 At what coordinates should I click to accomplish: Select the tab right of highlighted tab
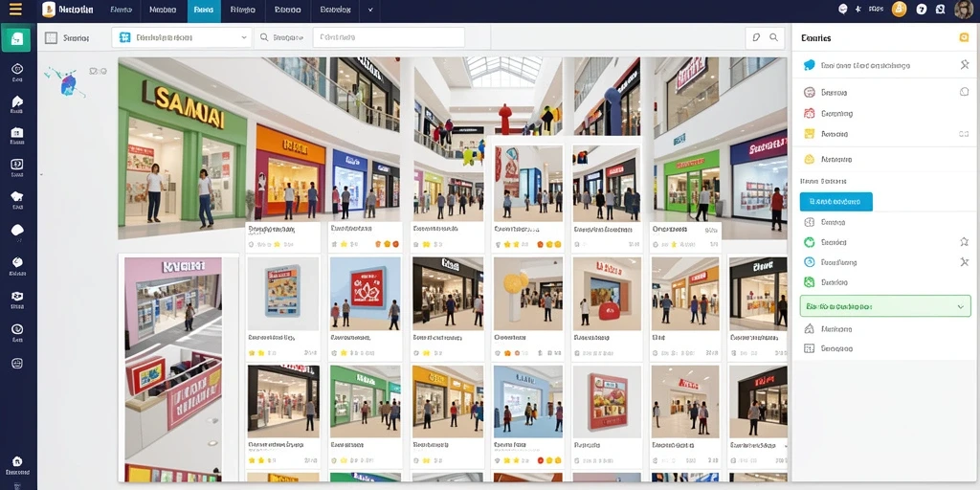coord(242,10)
